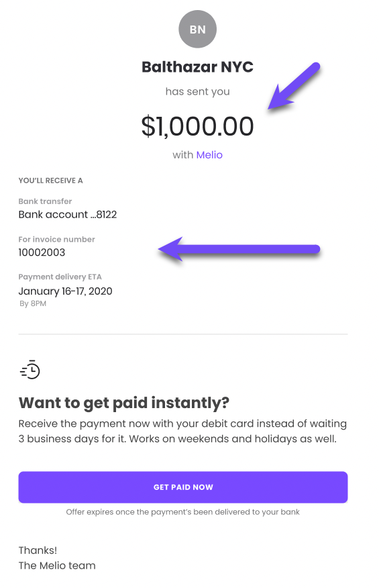Screen dimensions: 379x588
Task: Click the For invoice number label
Action: point(56,239)
